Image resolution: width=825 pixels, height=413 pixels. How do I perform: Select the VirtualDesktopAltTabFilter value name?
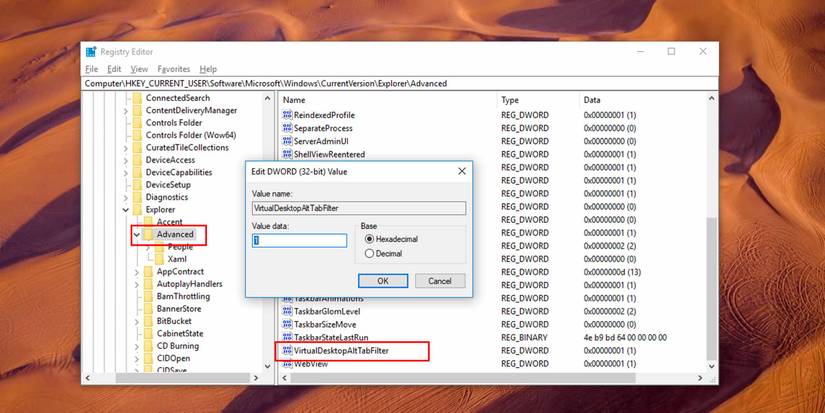(x=341, y=350)
